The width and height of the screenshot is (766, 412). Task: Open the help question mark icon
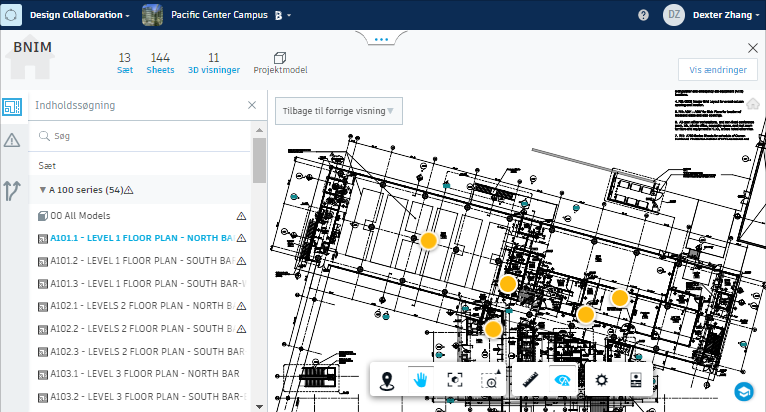[643, 15]
